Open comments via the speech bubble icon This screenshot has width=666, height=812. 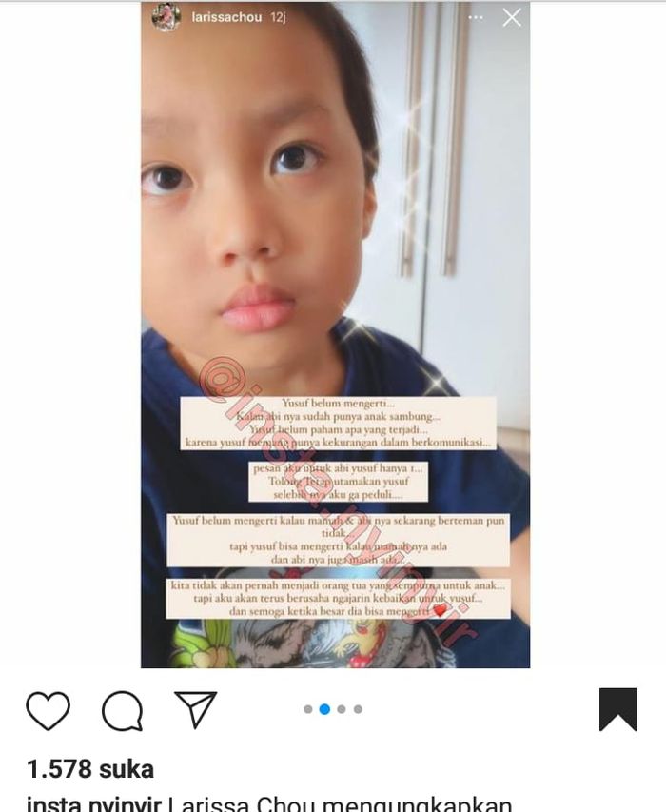pyautogui.click(x=123, y=710)
